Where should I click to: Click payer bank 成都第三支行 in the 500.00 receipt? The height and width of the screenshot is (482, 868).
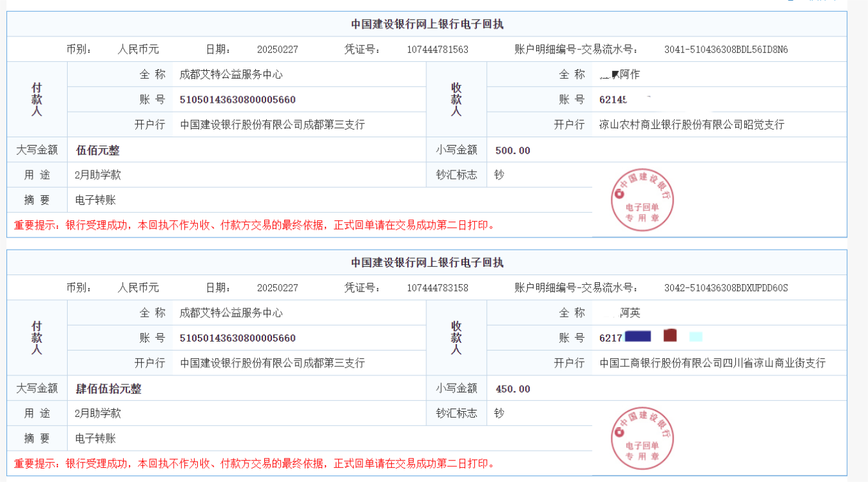tap(273, 124)
